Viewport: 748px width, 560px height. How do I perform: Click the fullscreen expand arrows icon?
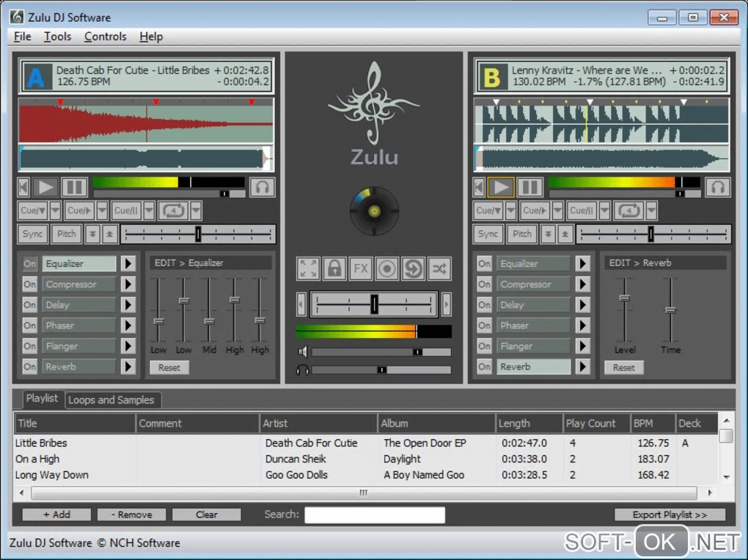pyautogui.click(x=308, y=268)
